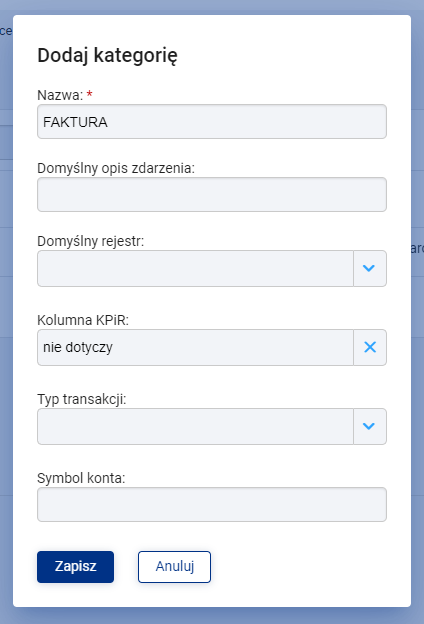Clear the Kolumna KPiR value with the X icon
The image size is (424, 624).
pyautogui.click(x=370, y=347)
